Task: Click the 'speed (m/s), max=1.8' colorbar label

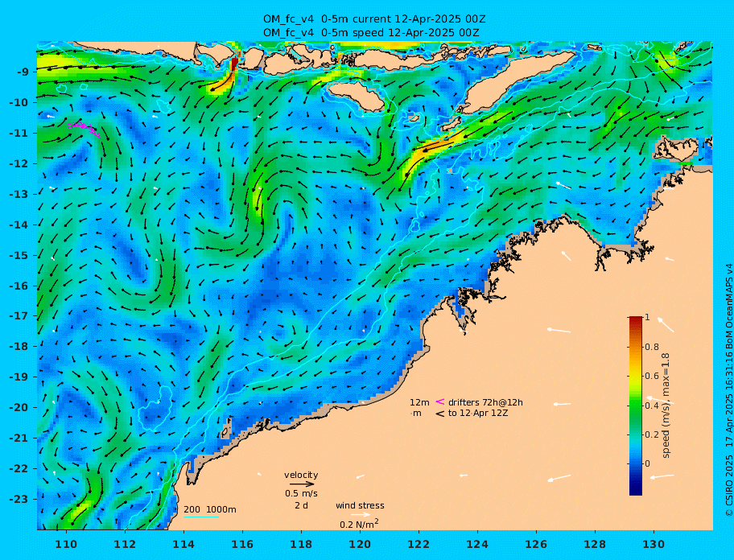Action: click(666, 406)
